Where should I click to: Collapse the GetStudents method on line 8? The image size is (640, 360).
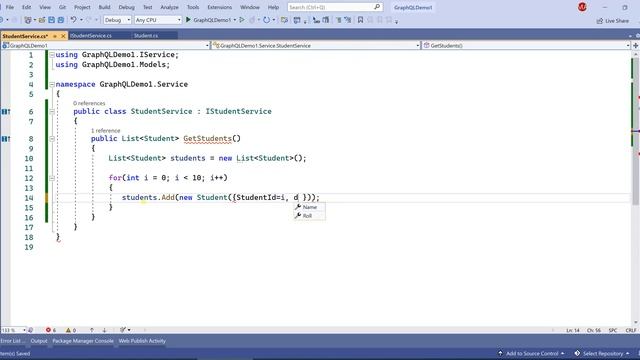click(x=52, y=139)
